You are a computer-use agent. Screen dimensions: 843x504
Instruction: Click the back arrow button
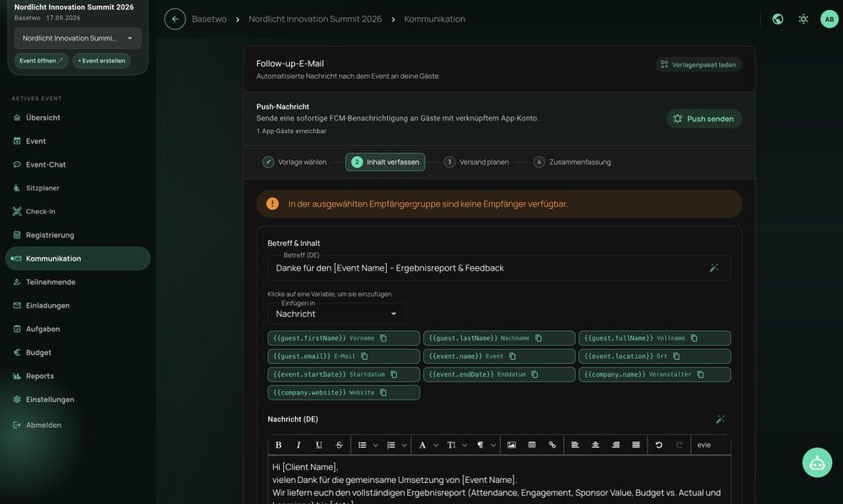175,19
